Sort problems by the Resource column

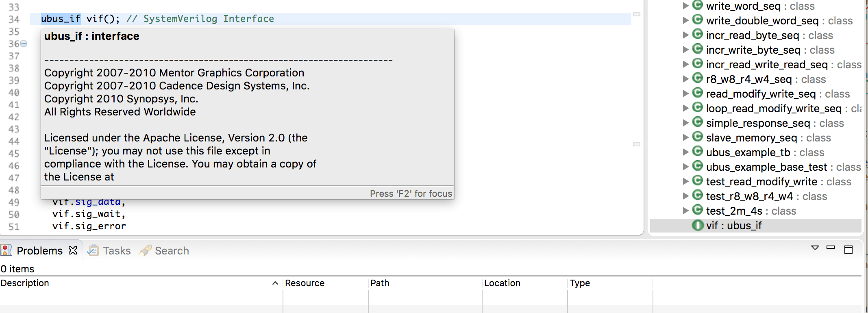326,283
